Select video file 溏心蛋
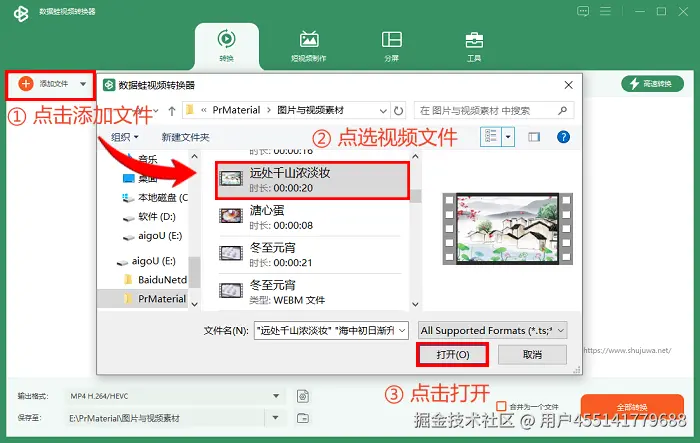Viewport: 700px width, 443px height. point(310,217)
